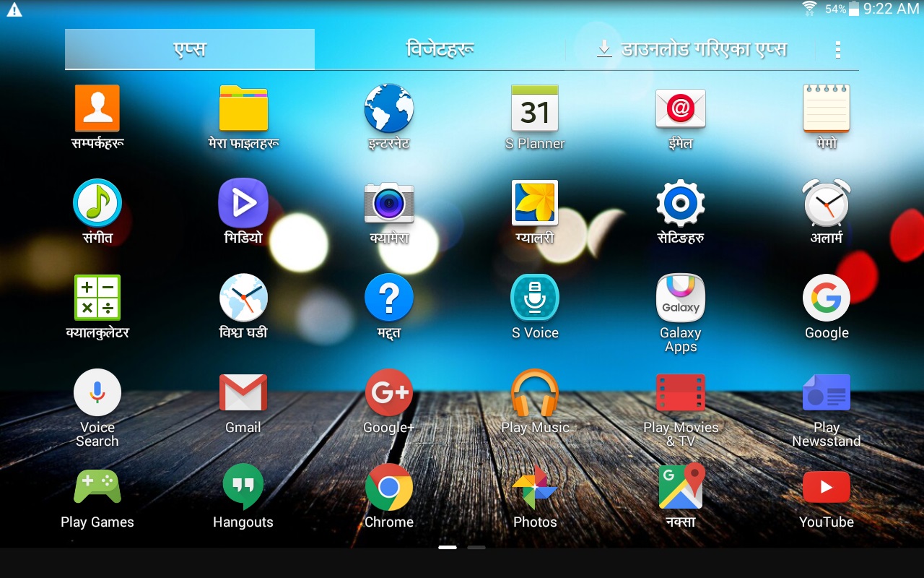Launch Google+
Viewport: 924px width, 578px height.
[388, 392]
